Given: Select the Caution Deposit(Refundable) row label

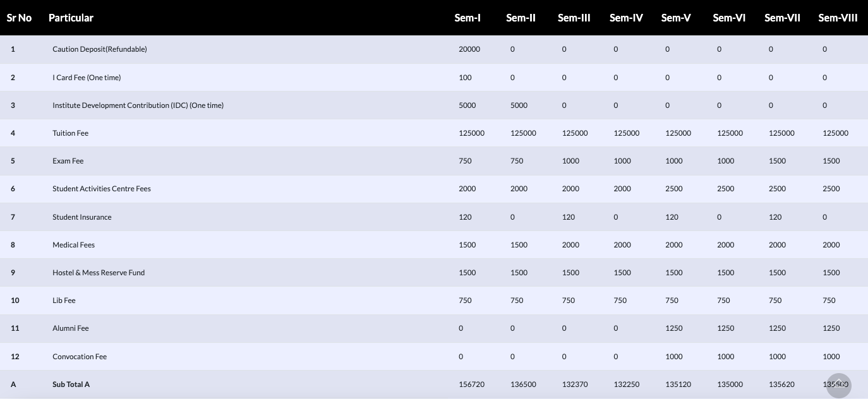Looking at the screenshot, I should [x=100, y=49].
